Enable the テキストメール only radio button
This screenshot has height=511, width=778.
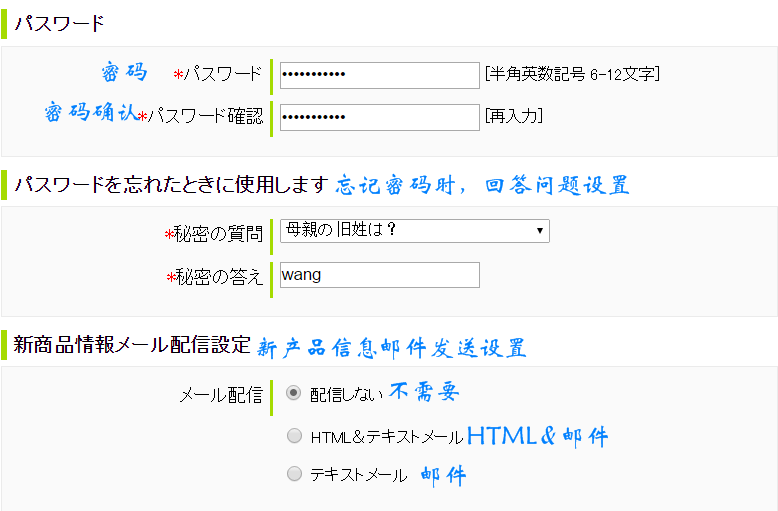pyautogui.click(x=294, y=474)
